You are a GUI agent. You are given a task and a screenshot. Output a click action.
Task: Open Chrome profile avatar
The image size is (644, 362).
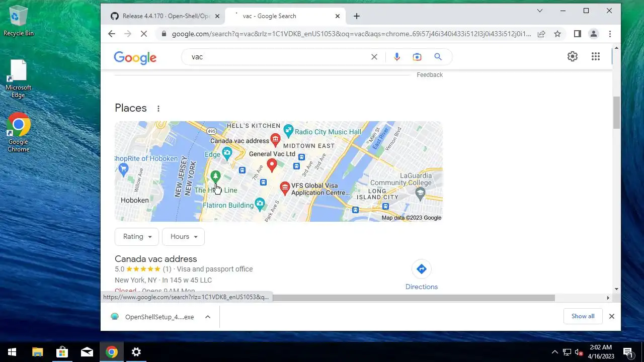click(x=594, y=34)
